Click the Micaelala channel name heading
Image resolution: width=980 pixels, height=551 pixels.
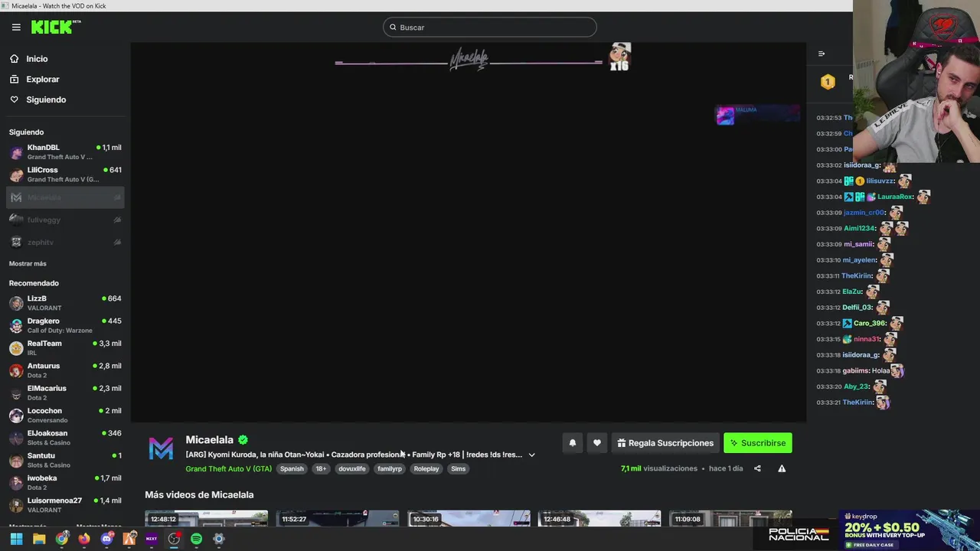click(209, 440)
